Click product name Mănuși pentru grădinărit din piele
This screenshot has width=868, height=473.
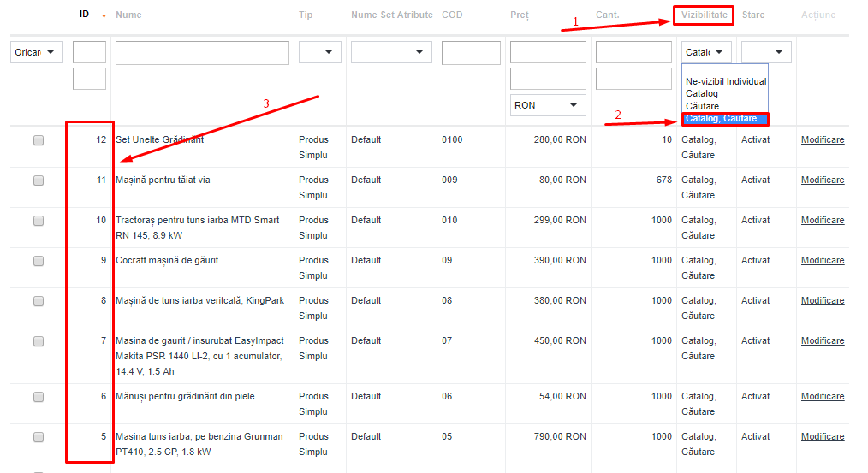[x=185, y=397]
